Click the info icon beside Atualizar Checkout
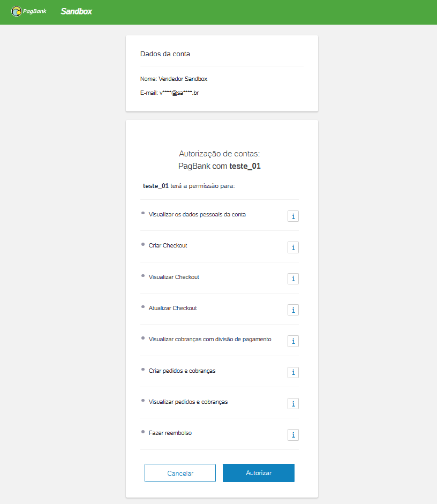This screenshot has height=504, width=437. coord(293,310)
